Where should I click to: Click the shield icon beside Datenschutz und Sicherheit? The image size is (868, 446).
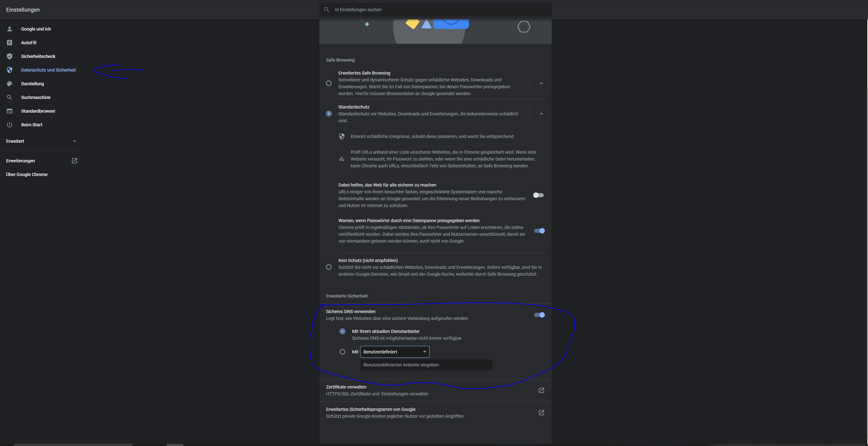(9, 70)
